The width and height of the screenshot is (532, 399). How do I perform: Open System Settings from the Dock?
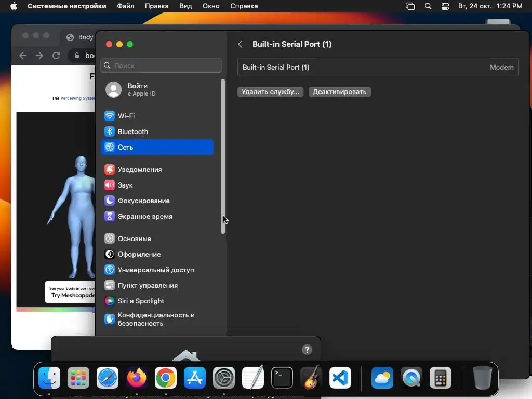(x=224, y=378)
